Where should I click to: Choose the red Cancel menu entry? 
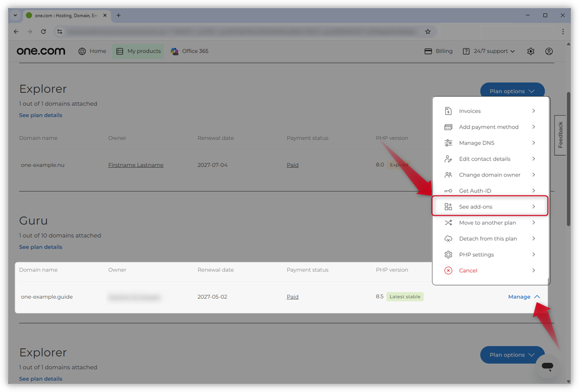(490, 270)
